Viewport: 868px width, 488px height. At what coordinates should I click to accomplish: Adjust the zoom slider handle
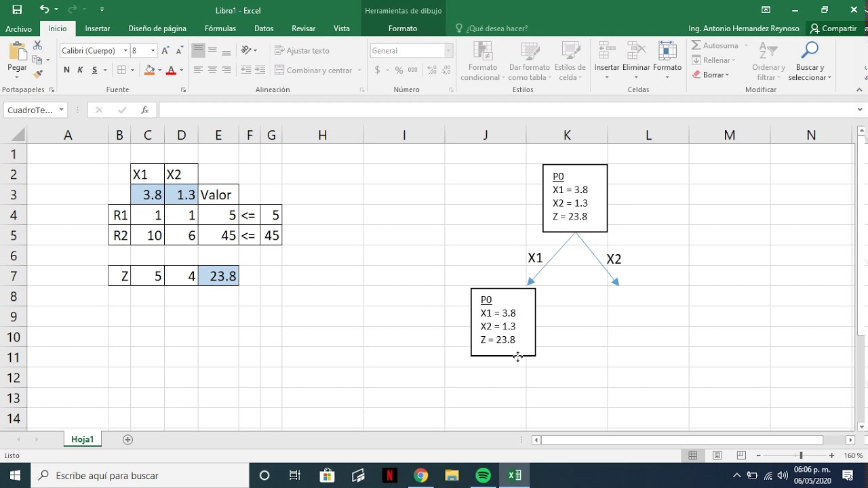tap(801, 455)
